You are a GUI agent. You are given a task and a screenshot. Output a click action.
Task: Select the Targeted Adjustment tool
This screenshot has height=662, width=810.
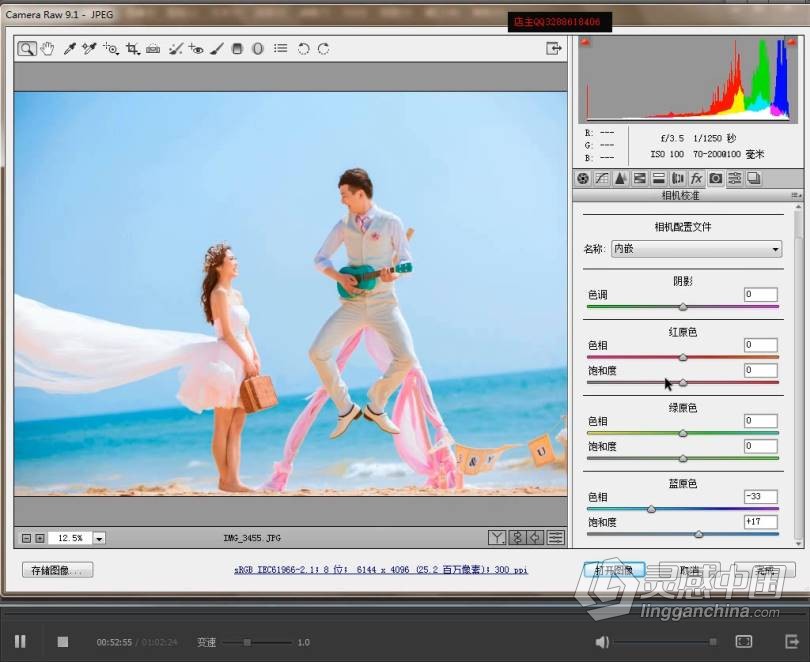[111, 49]
